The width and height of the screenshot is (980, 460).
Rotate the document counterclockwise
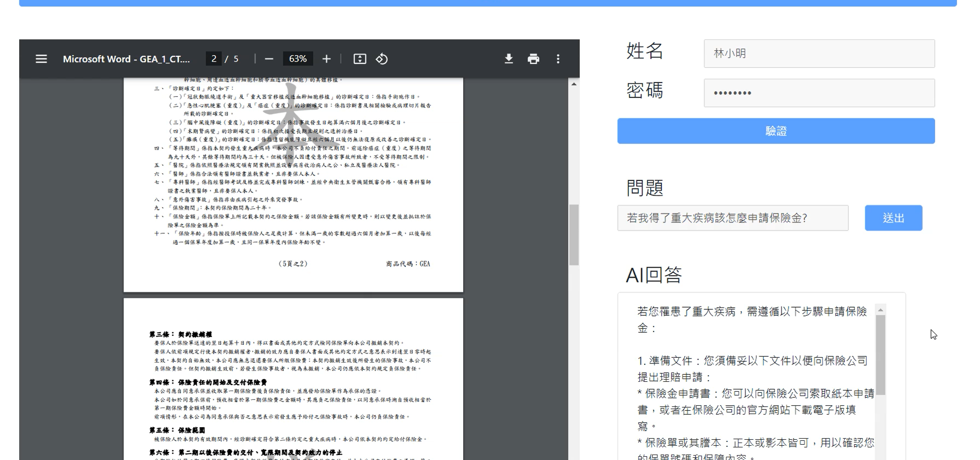[x=382, y=58]
